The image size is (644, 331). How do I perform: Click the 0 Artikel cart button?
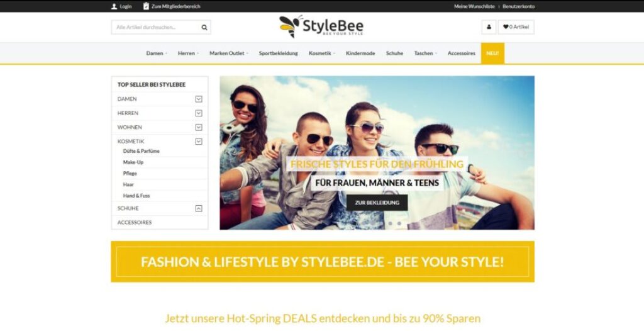tap(516, 27)
